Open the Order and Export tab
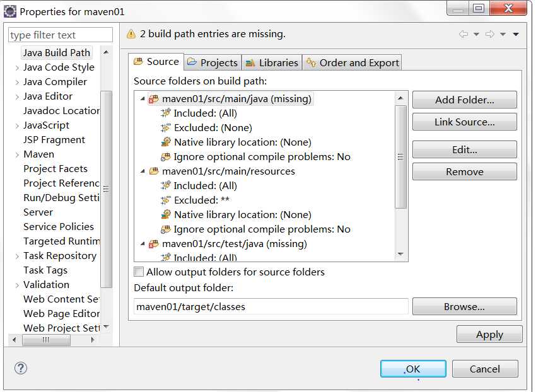Viewport: 548px width, 392px height. coord(352,62)
